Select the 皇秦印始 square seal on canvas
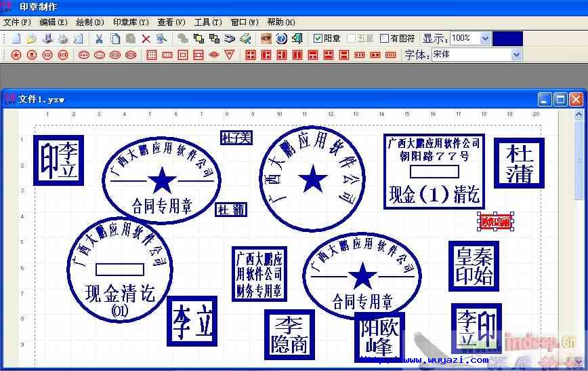The image size is (588, 371). [x=474, y=266]
